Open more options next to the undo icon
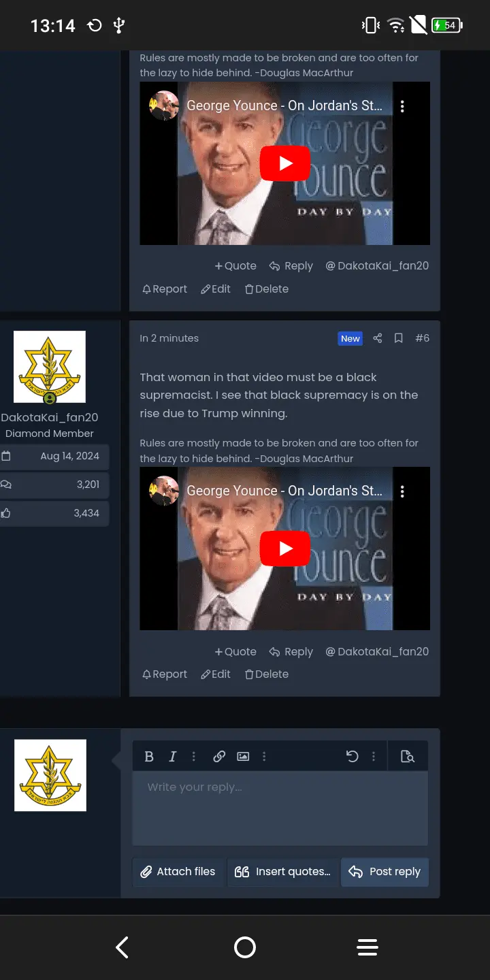The width and height of the screenshot is (490, 980). point(373,756)
